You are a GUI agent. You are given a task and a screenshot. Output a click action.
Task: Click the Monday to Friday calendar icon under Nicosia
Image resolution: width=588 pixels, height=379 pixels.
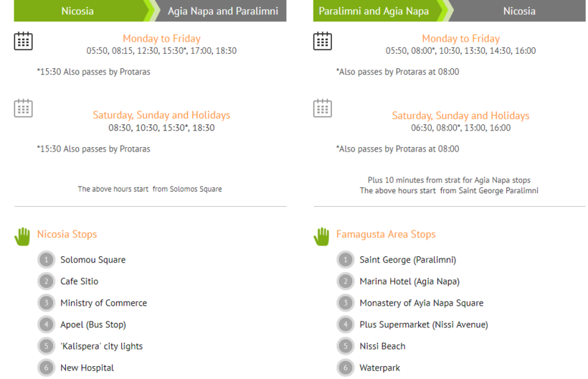[x=23, y=41]
